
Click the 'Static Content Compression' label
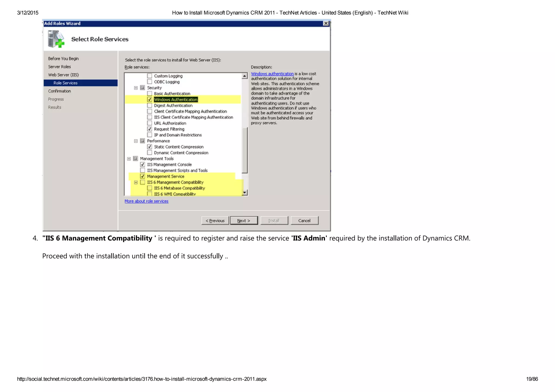[179, 147]
